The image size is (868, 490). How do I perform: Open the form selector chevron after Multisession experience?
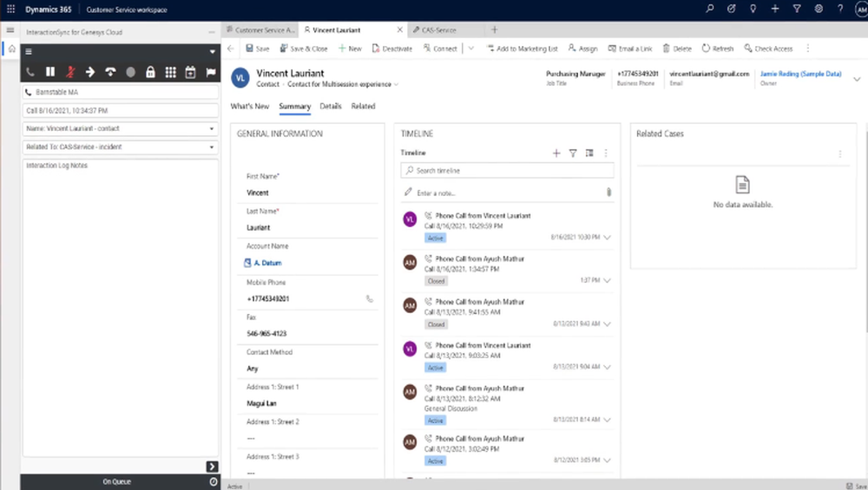pyautogui.click(x=397, y=85)
